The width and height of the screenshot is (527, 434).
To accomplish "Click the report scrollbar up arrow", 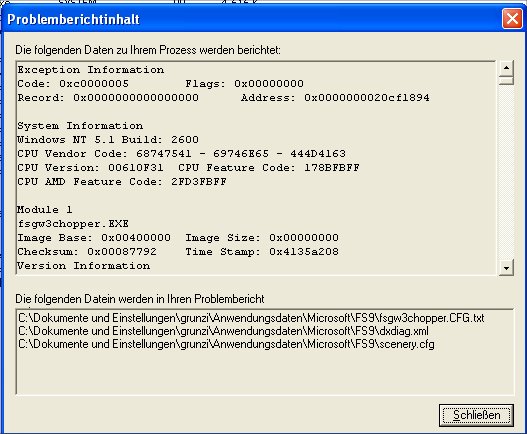I will [x=506, y=68].
